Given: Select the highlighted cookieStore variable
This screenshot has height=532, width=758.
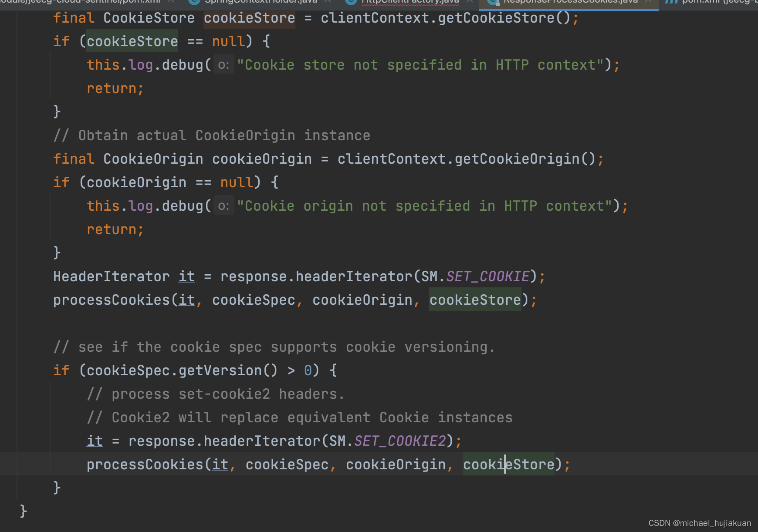Looking at the screenshot, I should 475,300.
